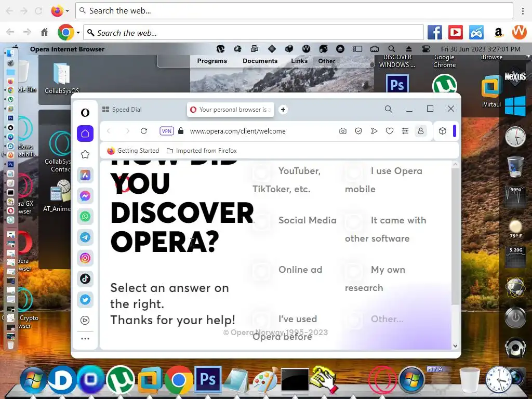The image size is (532, 399).
Task: Open Easy Setup sliders icon
Action: [x=405, y=131]
